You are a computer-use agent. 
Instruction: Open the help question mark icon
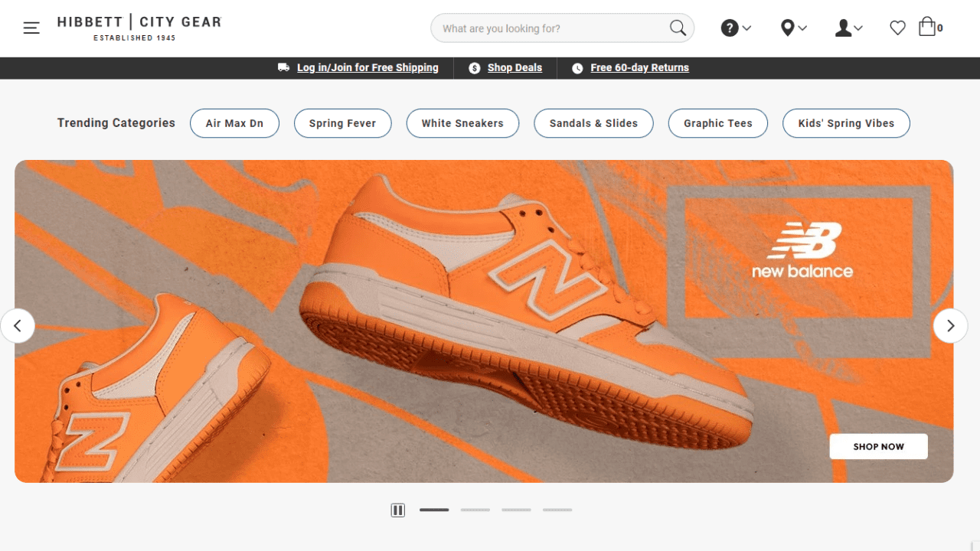point(728,28)
